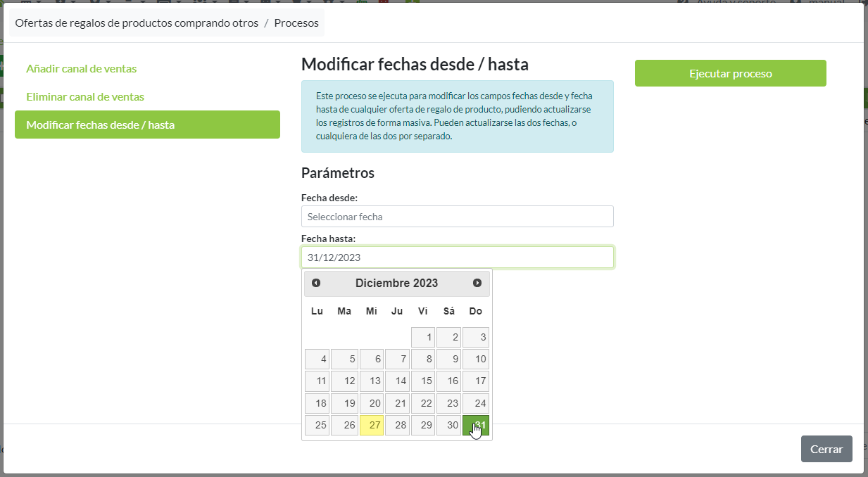Viewport: 868px width, 477px height.
Task: Select Eliminar canal de ventas process
Action: 84,96
